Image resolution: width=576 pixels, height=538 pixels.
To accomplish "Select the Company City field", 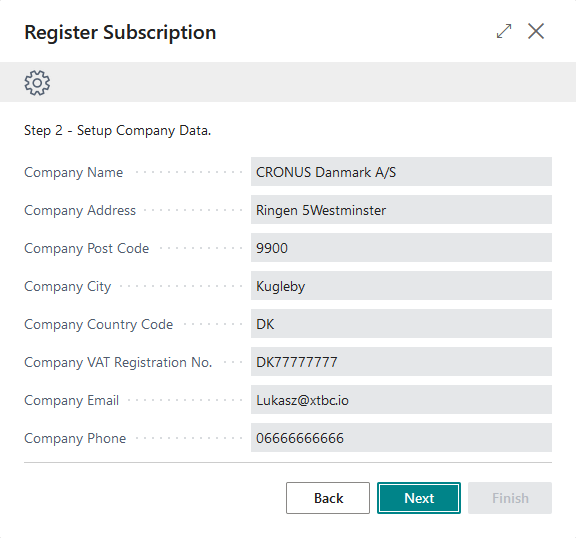I will point(401,286).
